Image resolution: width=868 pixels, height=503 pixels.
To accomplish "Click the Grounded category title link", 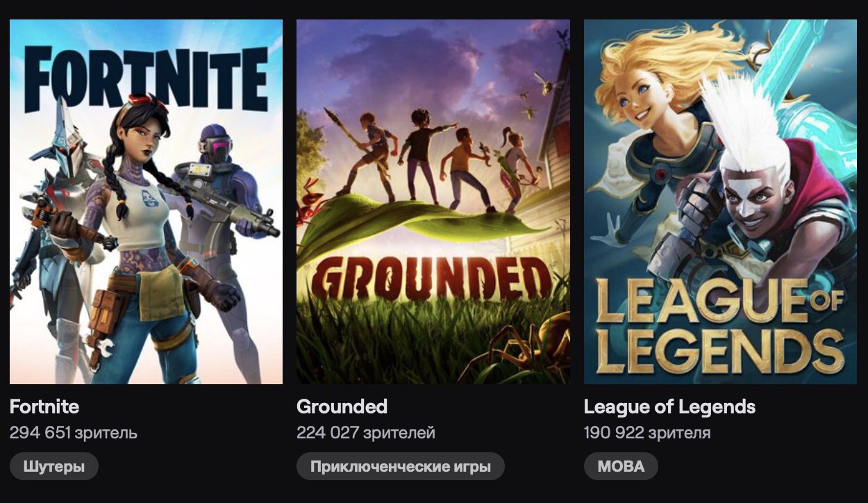I will [x=342, y=406].
